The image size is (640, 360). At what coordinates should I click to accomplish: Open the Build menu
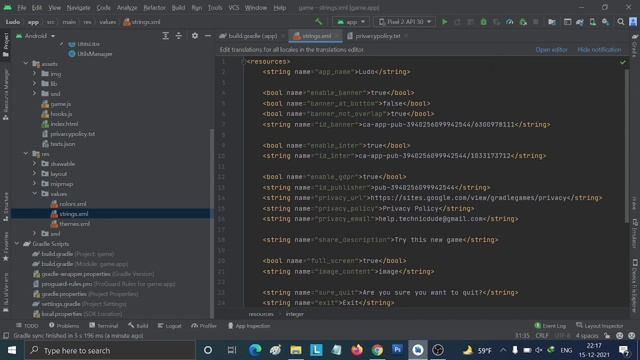(178, 8)
